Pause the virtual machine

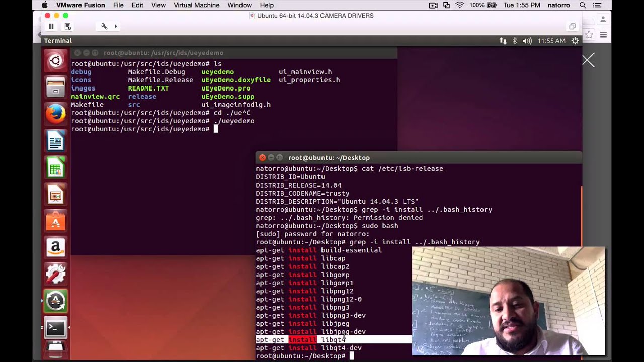pyautogui.click(x=51, y=26)
